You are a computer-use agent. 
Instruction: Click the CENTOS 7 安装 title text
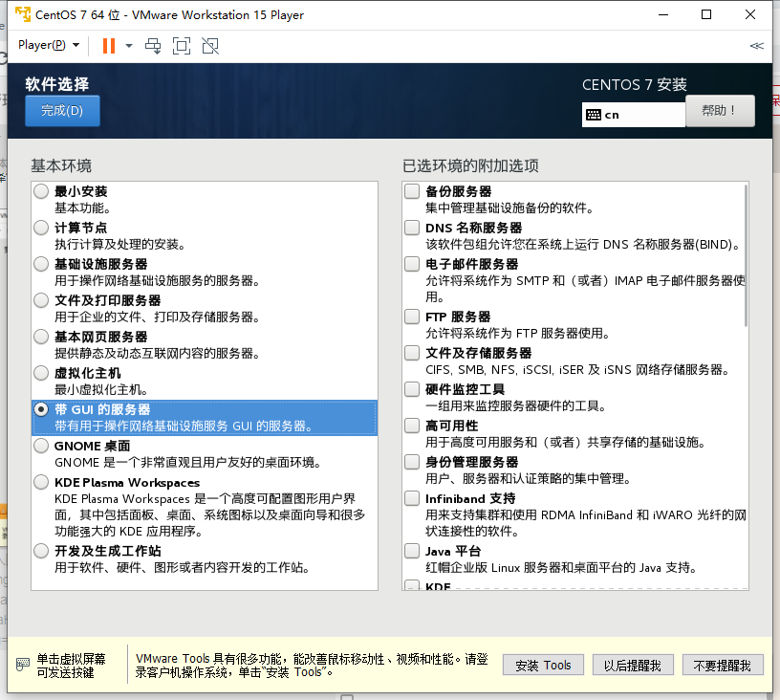(635, 84)
